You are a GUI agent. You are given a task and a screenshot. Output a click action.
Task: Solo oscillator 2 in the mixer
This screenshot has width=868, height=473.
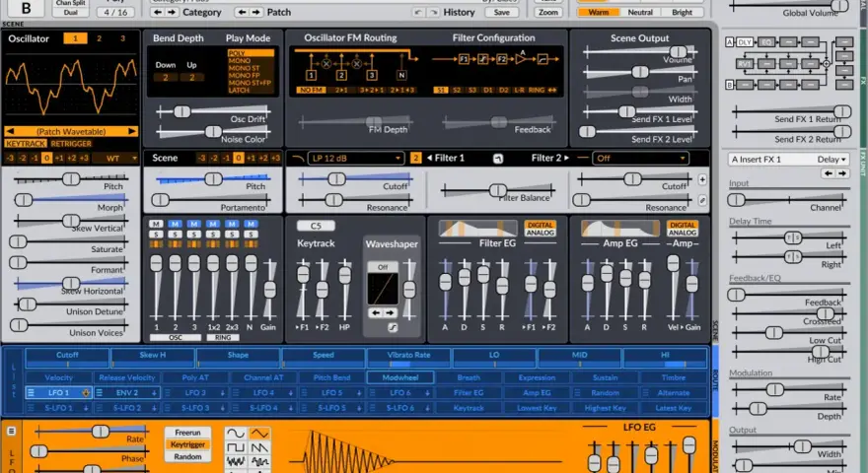click(175, 235)
